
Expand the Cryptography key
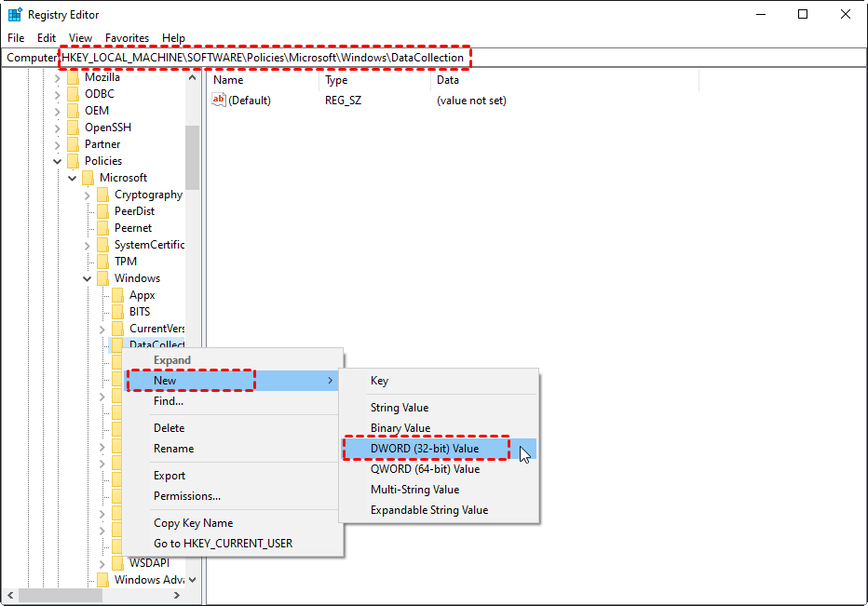[x=87, y=194]
